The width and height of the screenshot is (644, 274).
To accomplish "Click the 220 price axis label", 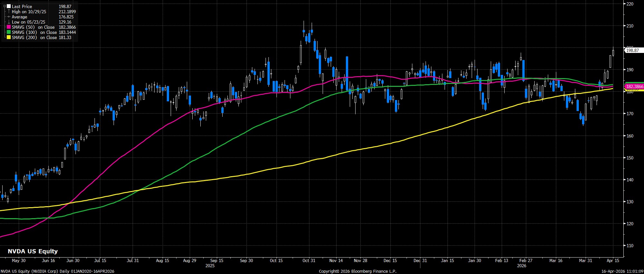I will (x=629, y=4).
